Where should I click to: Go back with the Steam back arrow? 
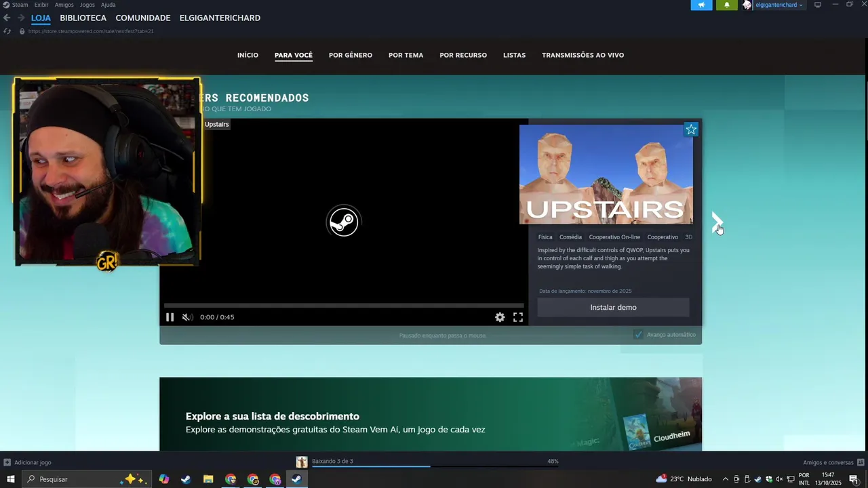point(7,18)
